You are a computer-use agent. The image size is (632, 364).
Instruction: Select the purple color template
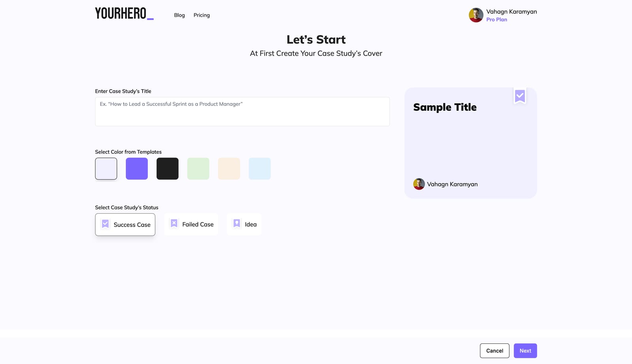tap(137, 169)
